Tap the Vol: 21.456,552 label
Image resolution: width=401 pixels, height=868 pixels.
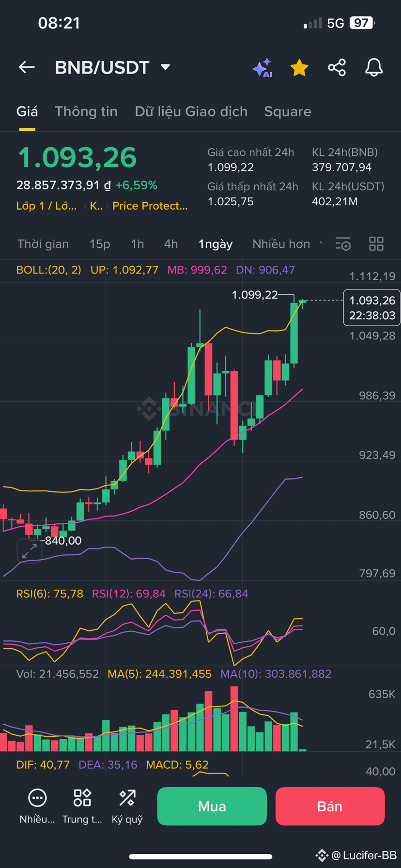[57, 674]
